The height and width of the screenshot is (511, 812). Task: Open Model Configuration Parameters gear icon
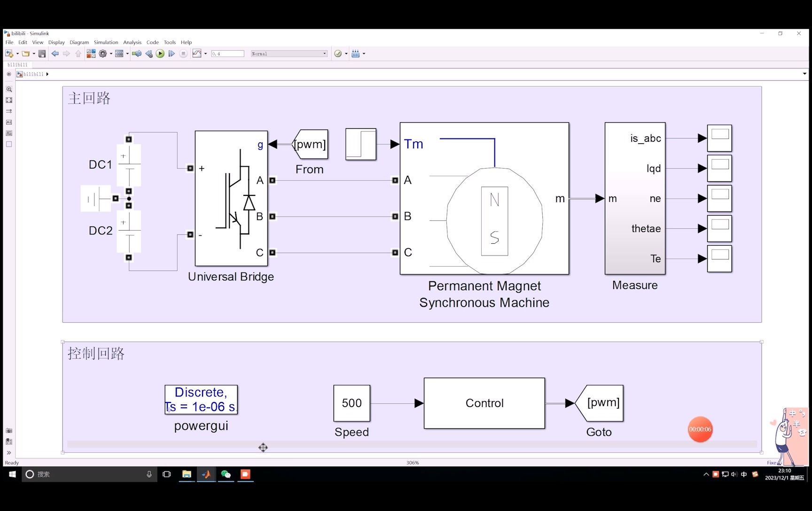pos(103,54)
